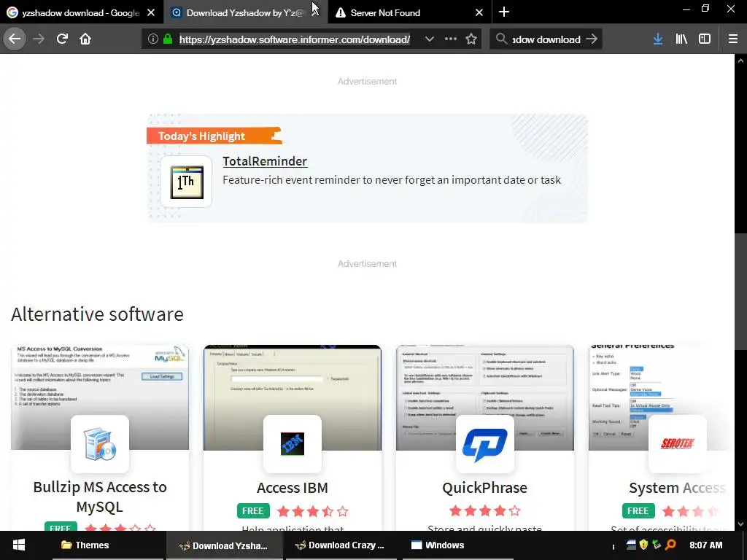Viewport: 747px width, 560px height.
Task: Open the Access IBM title link
Action: tap(293, 488)
